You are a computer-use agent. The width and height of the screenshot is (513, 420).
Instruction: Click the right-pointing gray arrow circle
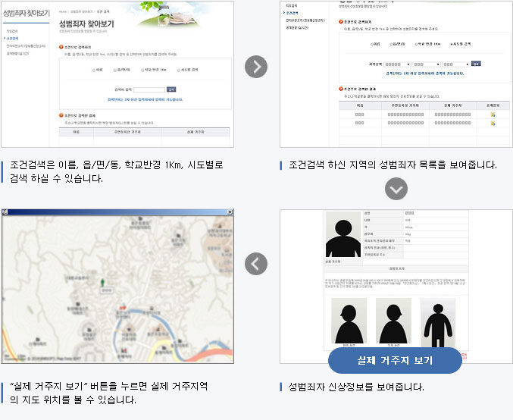(256, 67)
